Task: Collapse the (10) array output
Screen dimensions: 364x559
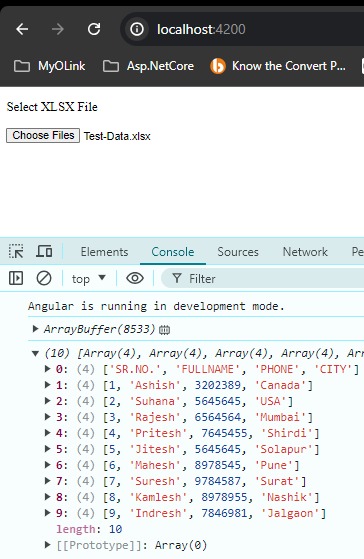Action: (x=35, y=353)
